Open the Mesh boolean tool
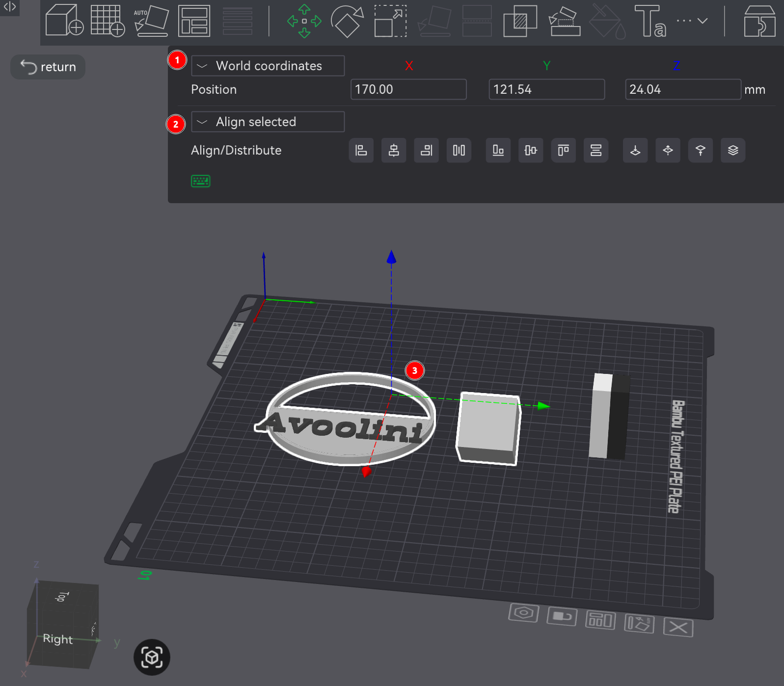The height and width of the screenshot is (686, 784). coord(520,21)
